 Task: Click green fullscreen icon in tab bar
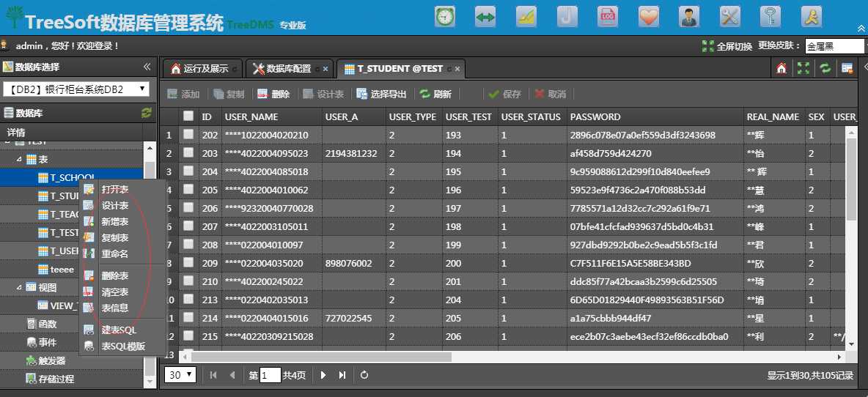tap(803, 68)
